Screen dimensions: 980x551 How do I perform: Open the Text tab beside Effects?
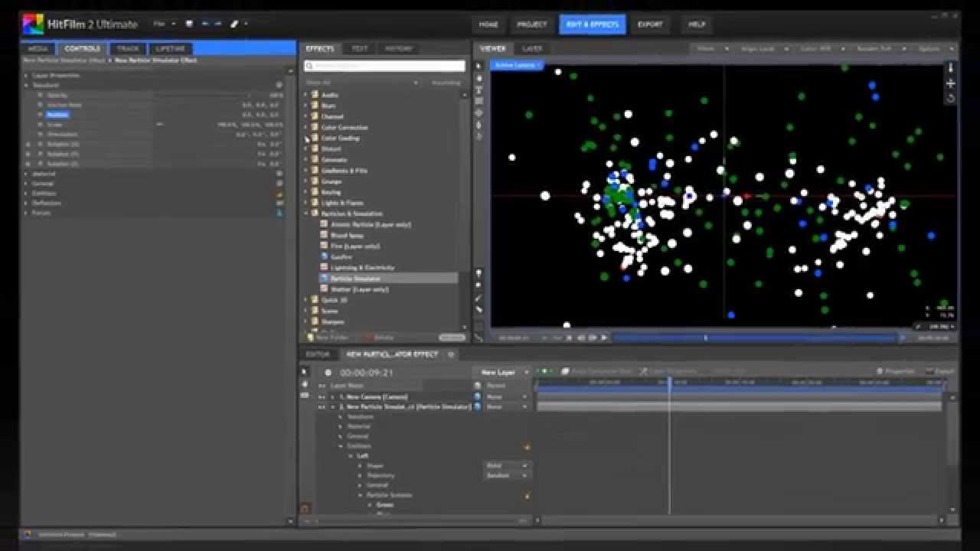pyautogui.click(x=359, y=48)
